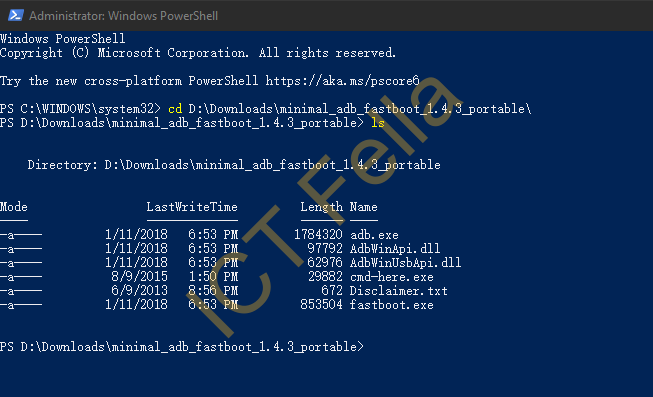Click the adb.exe file name
This screenshot has height=397, width=653.
click(374, 235)
